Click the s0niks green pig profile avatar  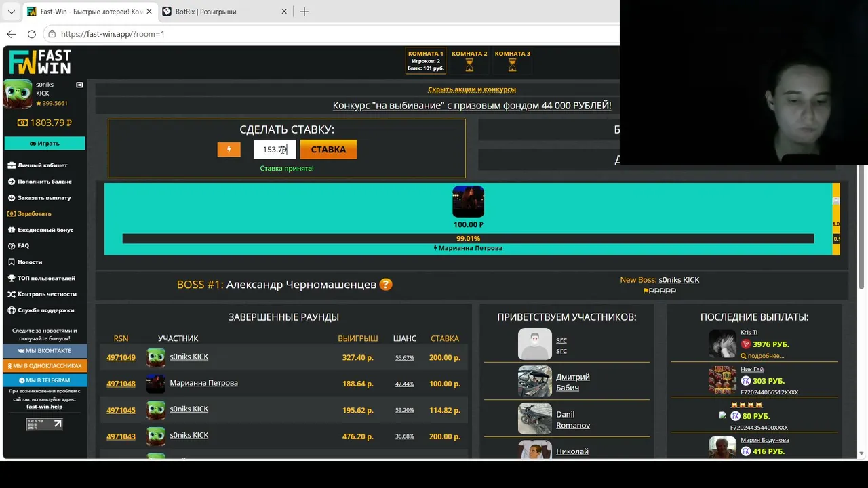pos(18,94)
